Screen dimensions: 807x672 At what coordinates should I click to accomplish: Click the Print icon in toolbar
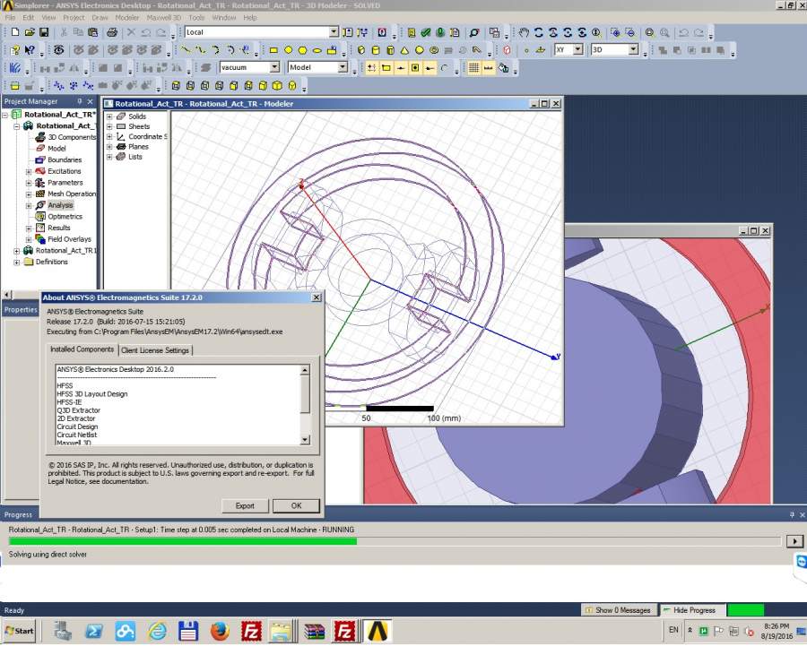pyautogui.click(x=112, y=32)
